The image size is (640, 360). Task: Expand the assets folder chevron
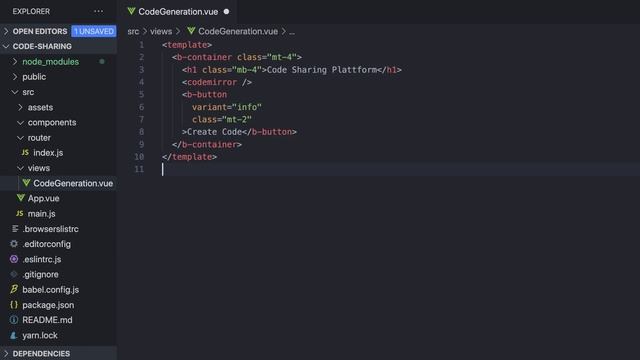tap(20, 107)
